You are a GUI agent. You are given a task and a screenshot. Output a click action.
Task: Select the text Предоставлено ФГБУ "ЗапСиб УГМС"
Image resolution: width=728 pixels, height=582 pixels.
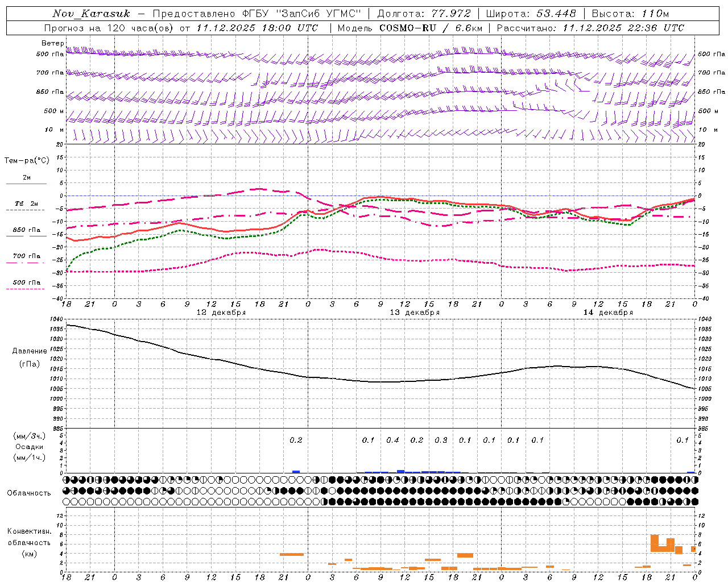257,14
